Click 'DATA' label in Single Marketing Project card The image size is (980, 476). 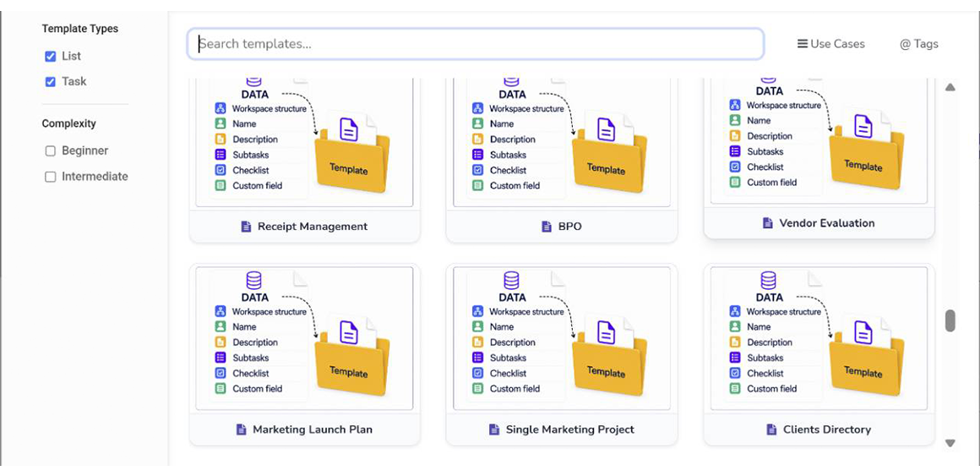tap(512, 297)
